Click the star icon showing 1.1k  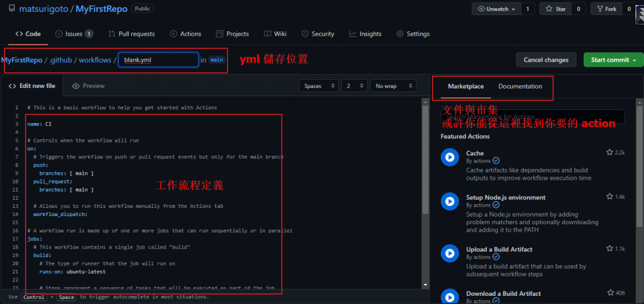pyautogui.click(x=609, y=248)
